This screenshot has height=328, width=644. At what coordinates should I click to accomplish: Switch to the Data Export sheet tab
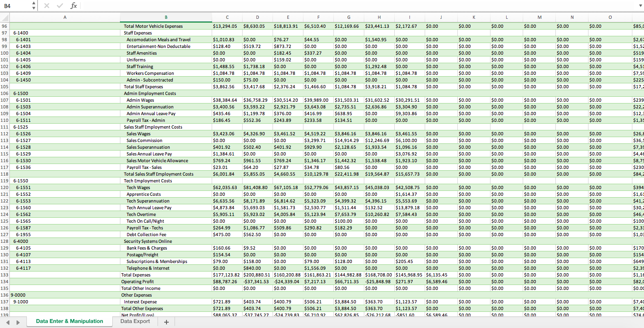click(135, 321)
